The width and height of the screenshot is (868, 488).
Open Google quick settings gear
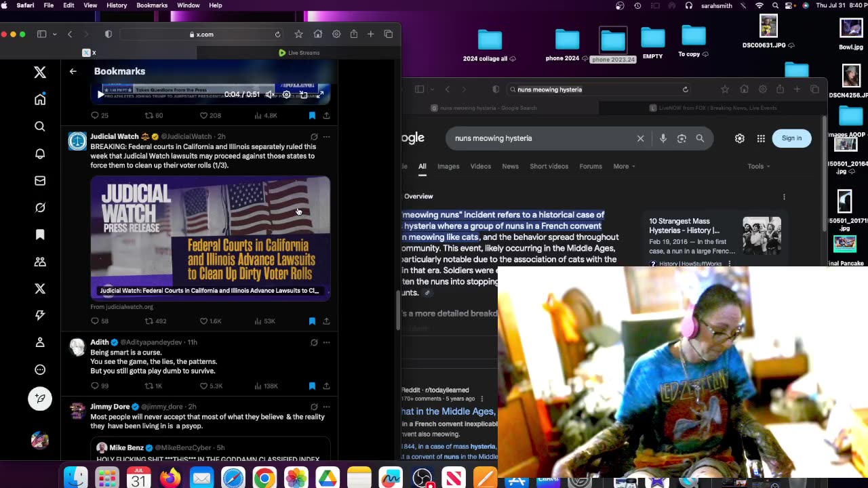[740, 138]
